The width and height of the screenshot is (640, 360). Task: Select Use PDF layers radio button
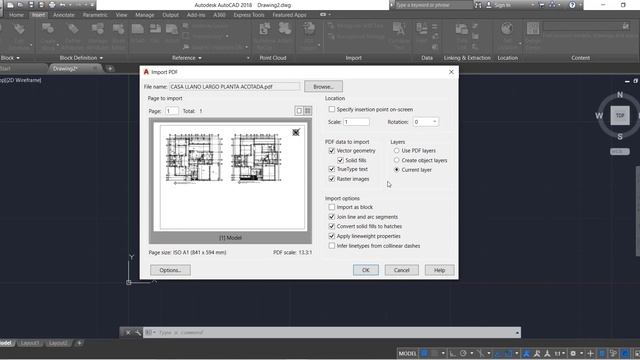click(396, 151)
